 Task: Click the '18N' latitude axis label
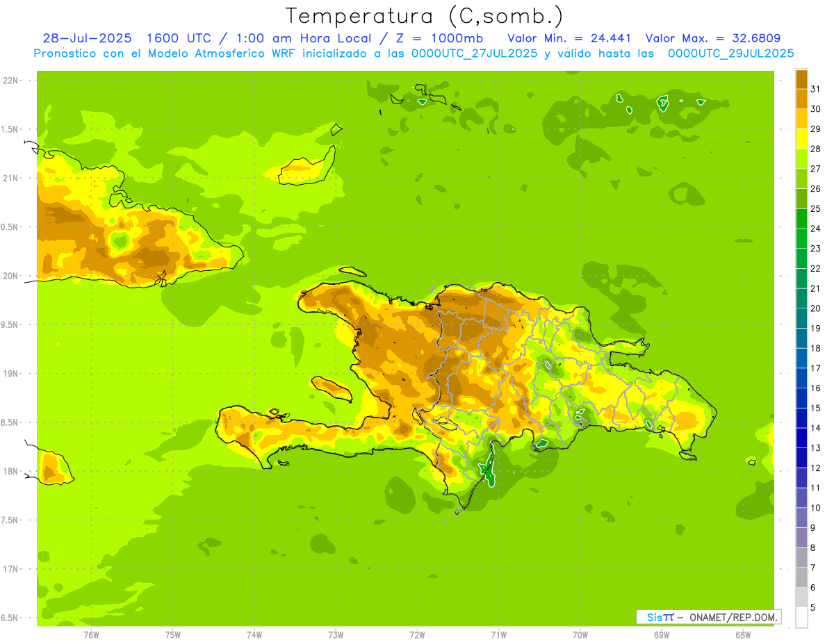click(x=10, y=471)
